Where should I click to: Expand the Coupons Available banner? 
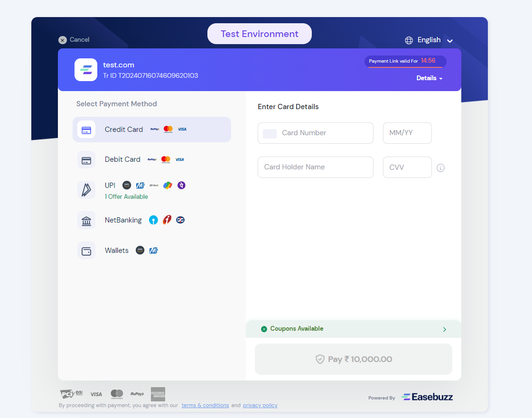click(353, 329)
